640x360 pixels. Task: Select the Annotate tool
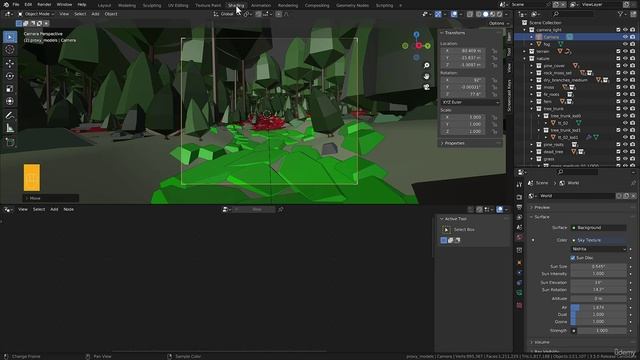pyautogui.click(x=10, y=116)
